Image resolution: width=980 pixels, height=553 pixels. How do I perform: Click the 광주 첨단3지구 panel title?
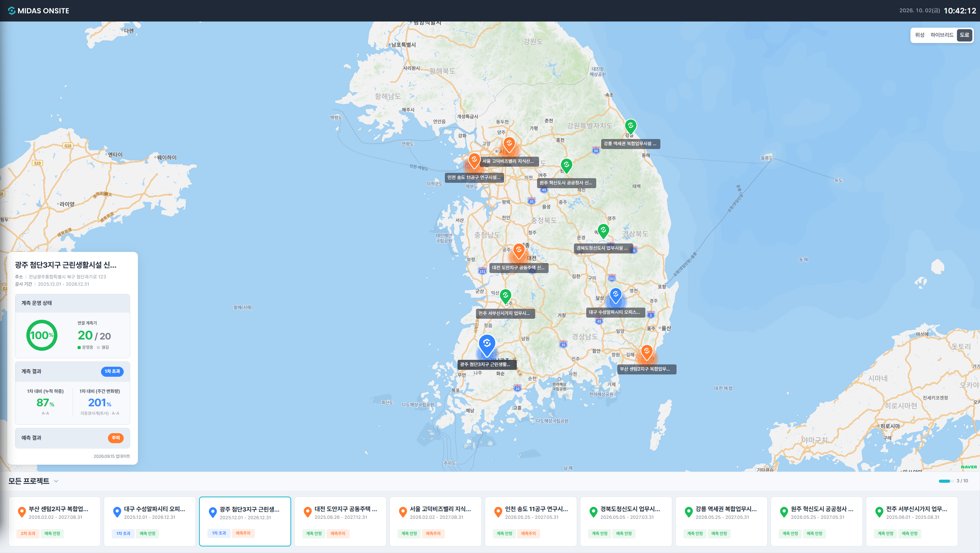tap(66, 265)
